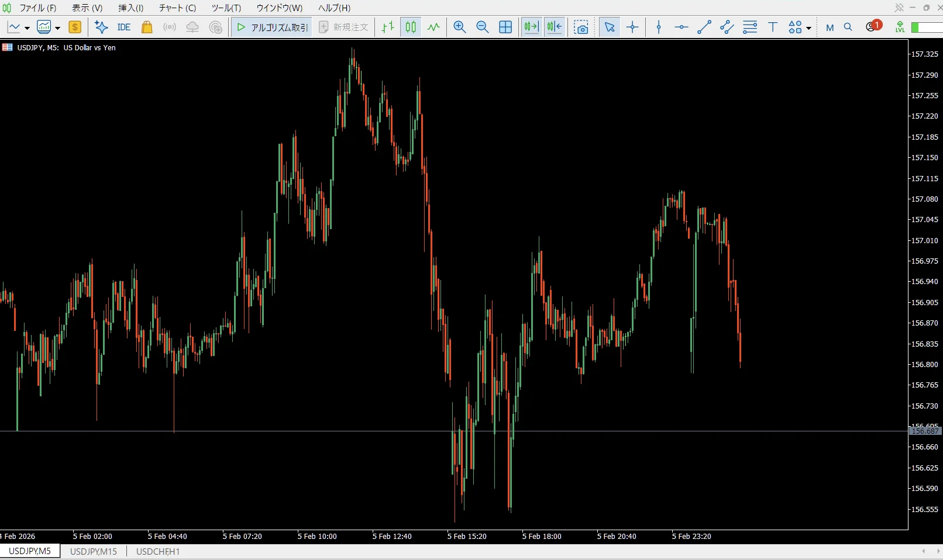Click the M MQL5 community icon
The image size is (943, 560).
[830, 27]
